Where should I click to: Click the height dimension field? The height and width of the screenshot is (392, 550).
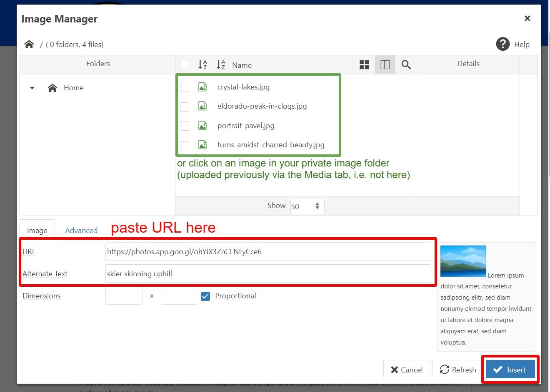179,296
